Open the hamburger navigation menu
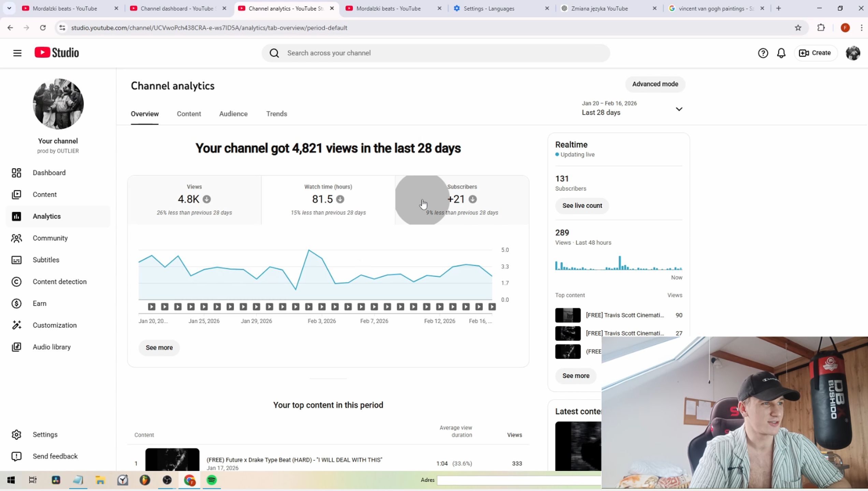The width and height of the screenshot is (868, 491). point(17,53)
